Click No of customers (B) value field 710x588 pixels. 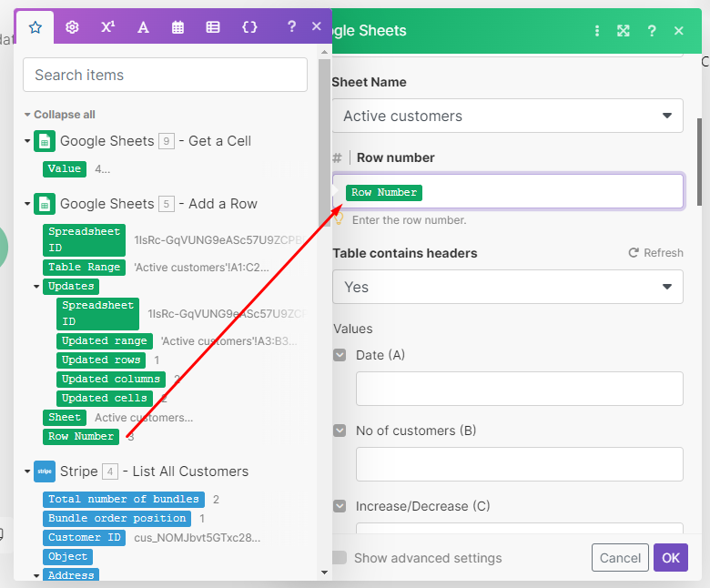click(520, 464)
